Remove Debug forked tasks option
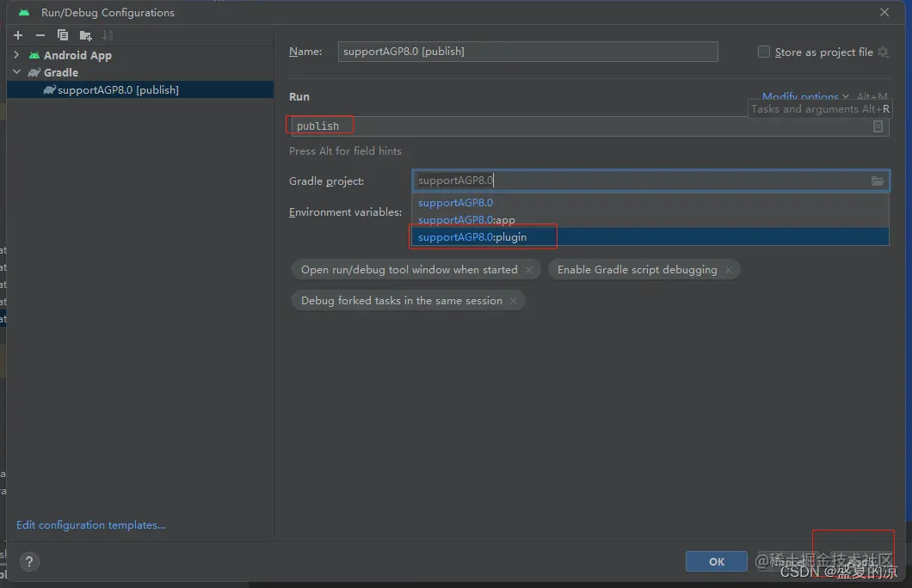 point(513,300)
